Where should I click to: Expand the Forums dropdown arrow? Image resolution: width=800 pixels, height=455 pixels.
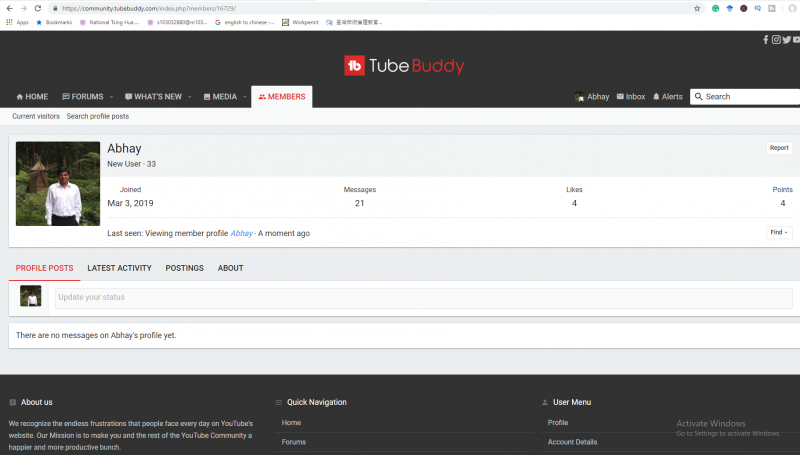click(x=111, y=97)
